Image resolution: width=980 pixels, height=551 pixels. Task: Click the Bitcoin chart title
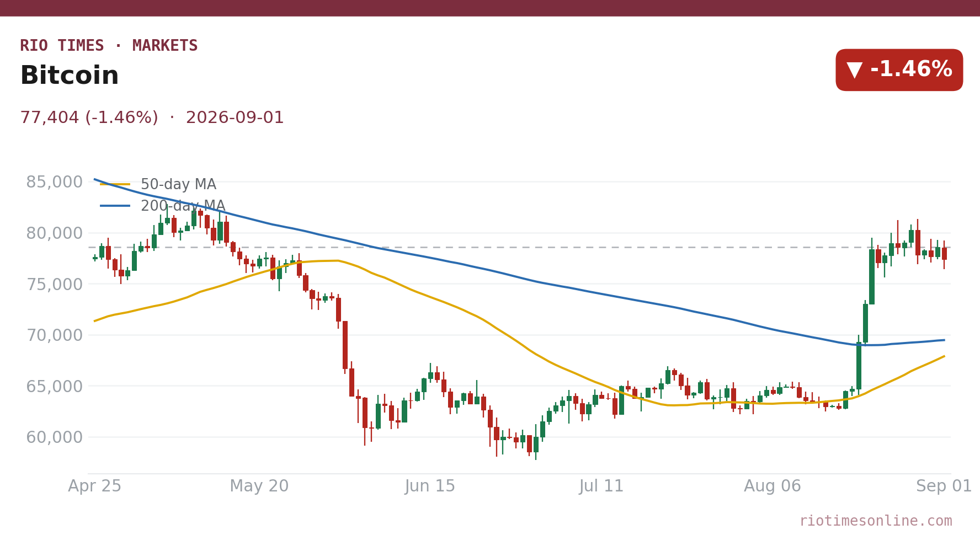[70, 76]
